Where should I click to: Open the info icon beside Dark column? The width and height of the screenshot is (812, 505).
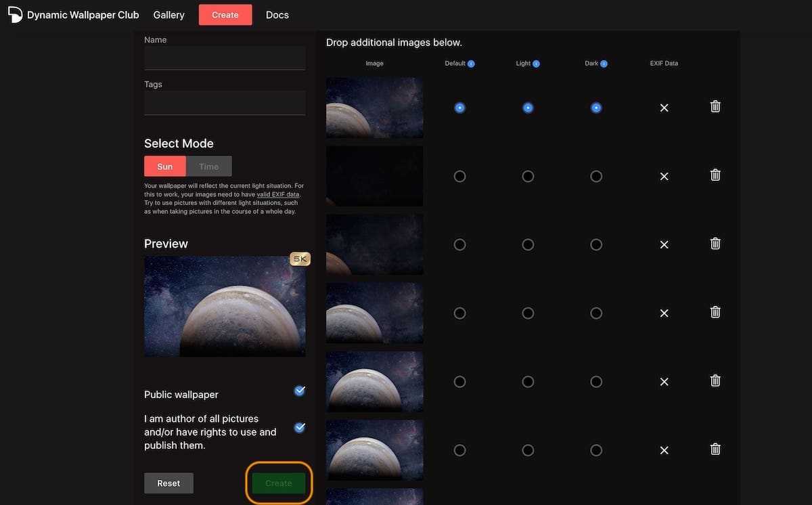(604, 64)
